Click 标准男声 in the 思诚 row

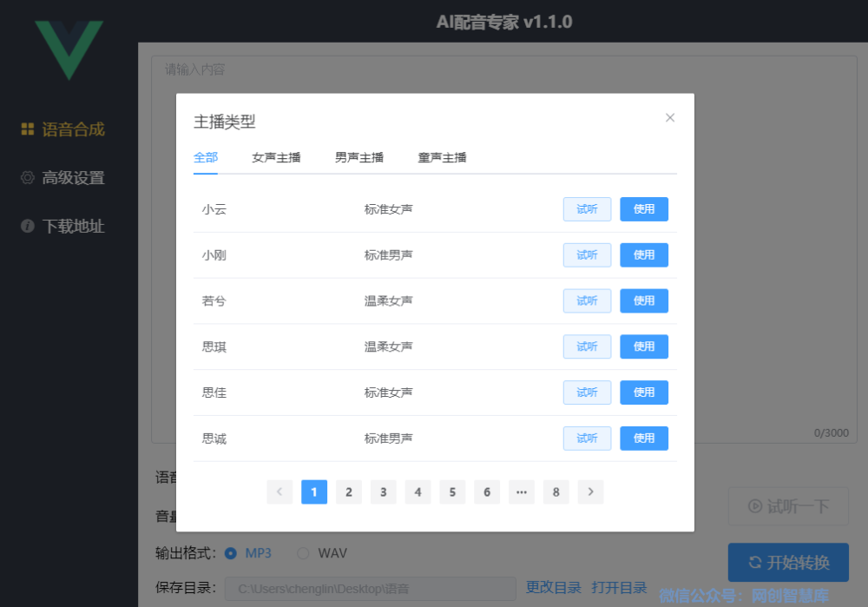click(389, 439)
